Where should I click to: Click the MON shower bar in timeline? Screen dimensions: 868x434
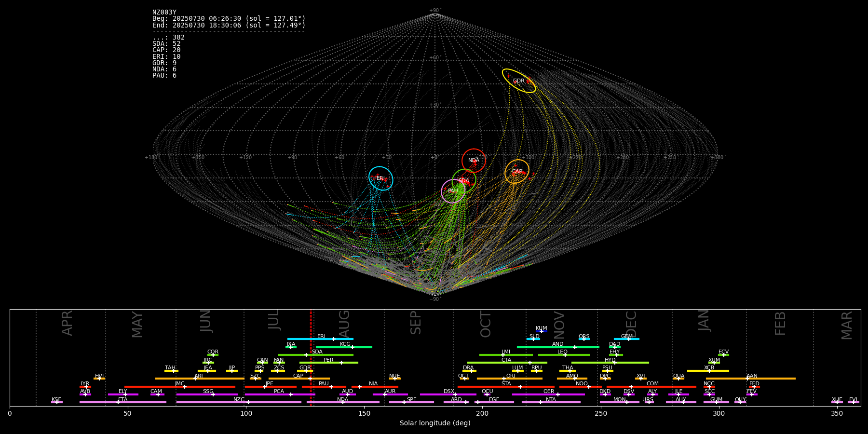coord(620,402)
